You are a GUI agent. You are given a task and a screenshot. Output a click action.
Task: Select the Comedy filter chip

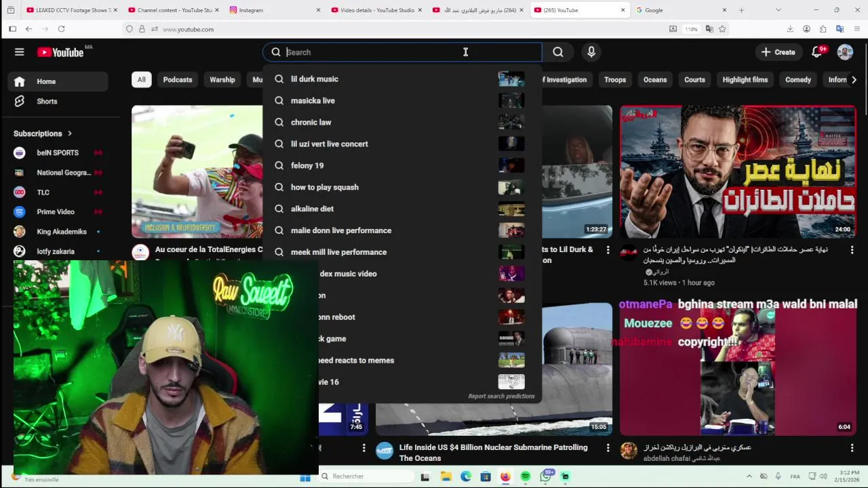(798, 79)
